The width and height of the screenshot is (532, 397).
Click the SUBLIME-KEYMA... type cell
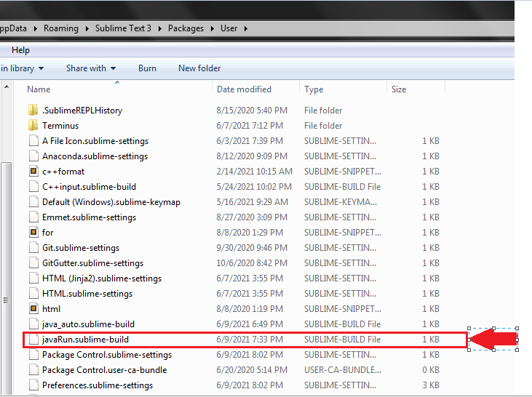[x=341, y=202]
